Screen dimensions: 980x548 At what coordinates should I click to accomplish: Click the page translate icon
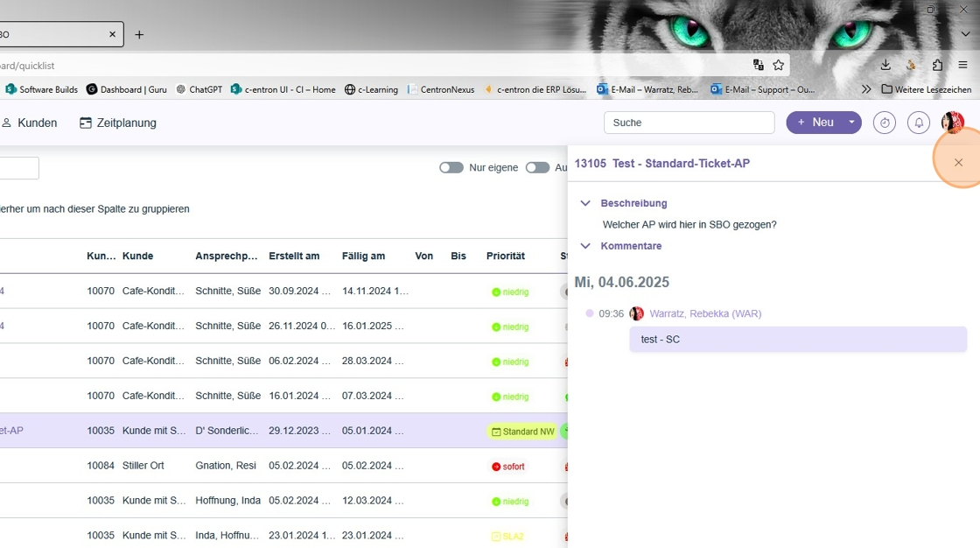pos(759,65)
